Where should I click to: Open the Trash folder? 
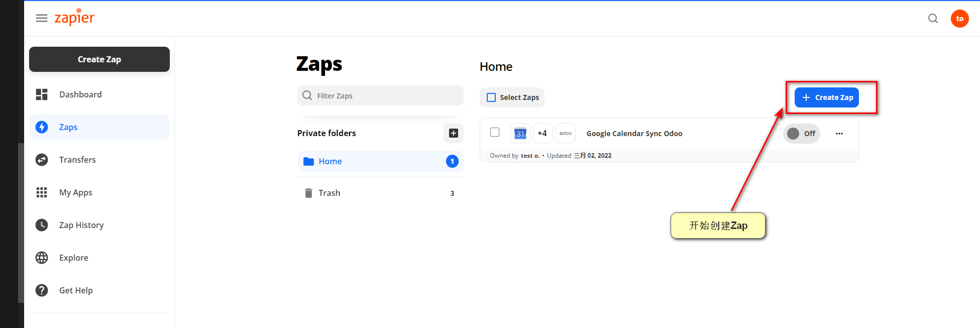[x=380, y=193]
